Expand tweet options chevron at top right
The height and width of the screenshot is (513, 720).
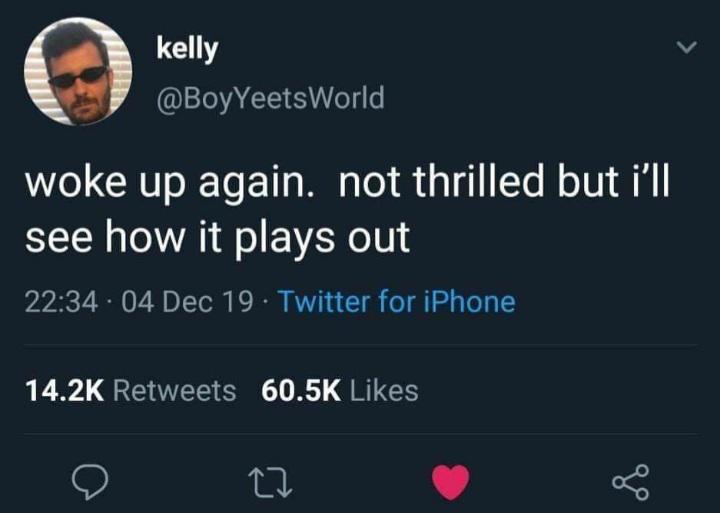pyautogui.click(x=687, y=47)
